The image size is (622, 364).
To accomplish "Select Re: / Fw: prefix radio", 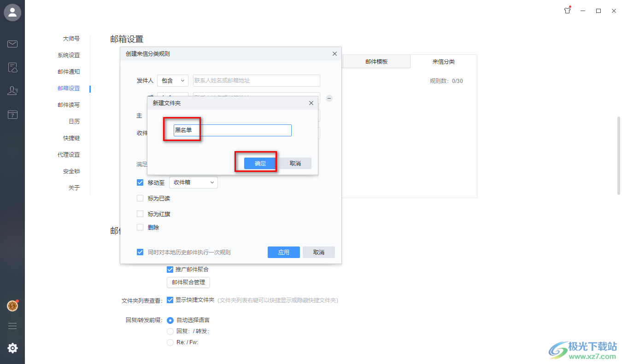I will click(x=170, y=342).
